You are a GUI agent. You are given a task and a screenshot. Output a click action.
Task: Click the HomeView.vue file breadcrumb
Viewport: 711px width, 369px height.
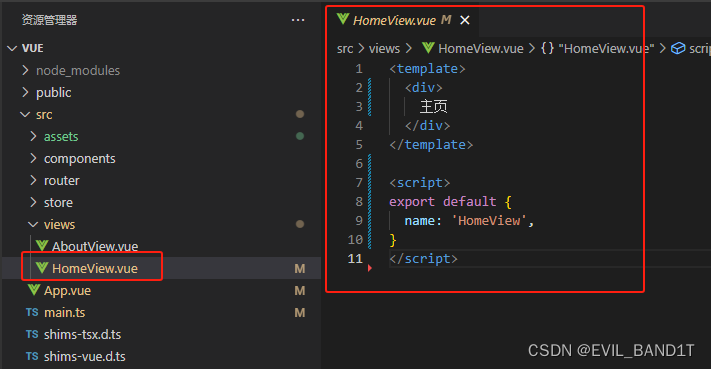[x=481, y=49]
